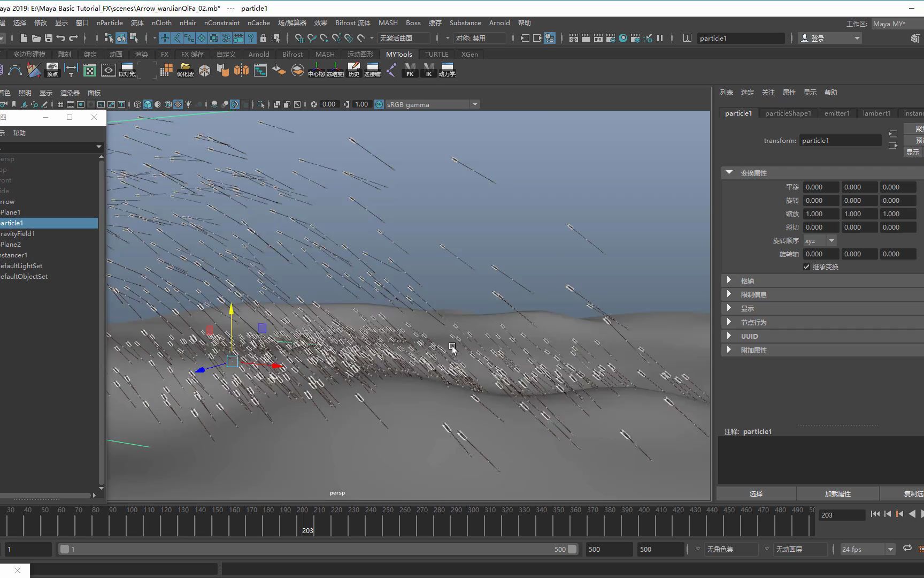Switch to the particleShape1 tab
Image resolution: width=924 pixels, height=578 pixels.
(x=788, y=113)
